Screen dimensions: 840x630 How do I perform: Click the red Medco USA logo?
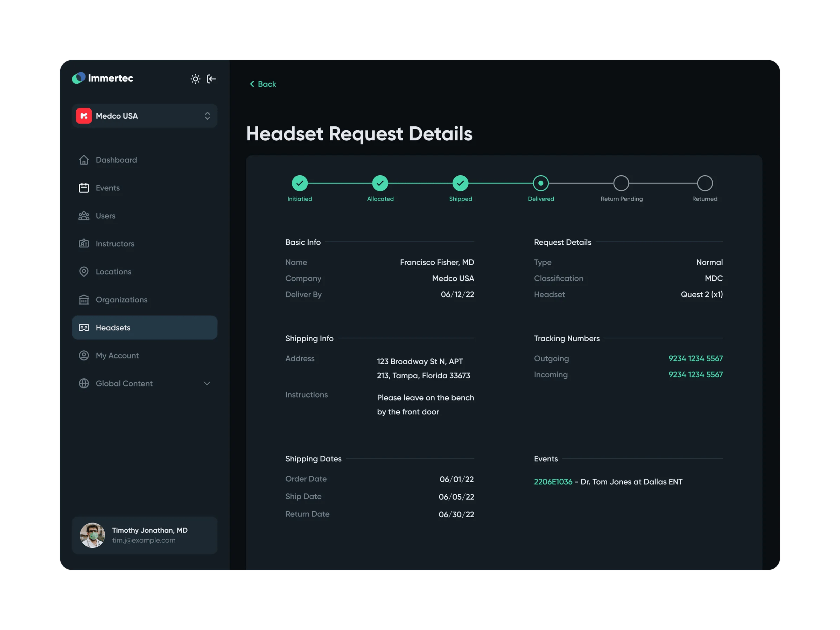84,116
